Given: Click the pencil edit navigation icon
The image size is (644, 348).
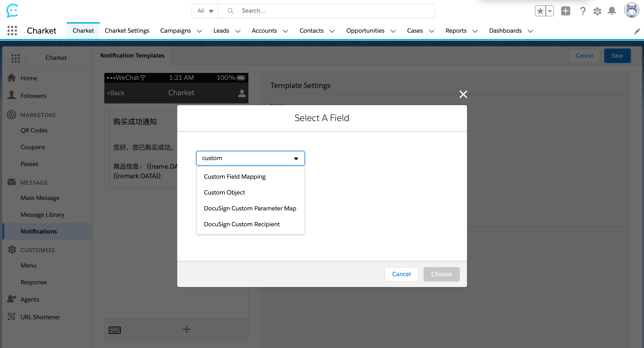Looking at the screenshot, I should click(x=637, y=31).
